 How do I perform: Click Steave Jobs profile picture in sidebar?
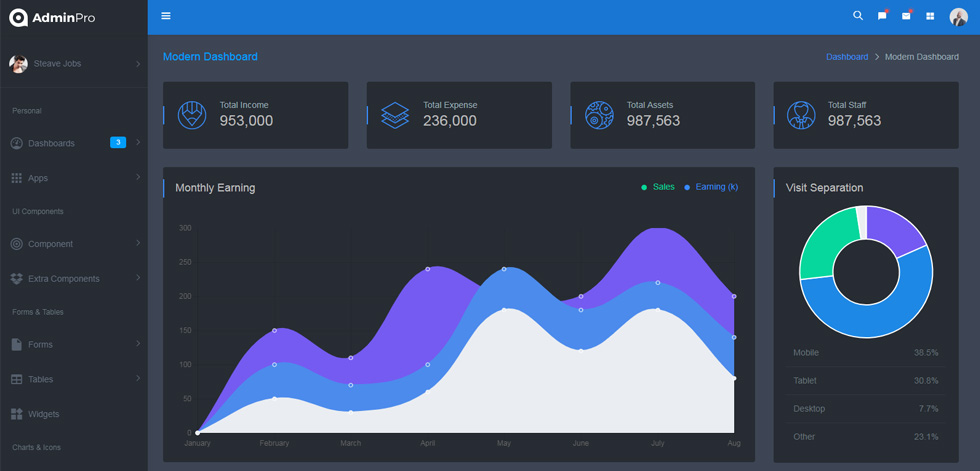click(x=18, y=64)
